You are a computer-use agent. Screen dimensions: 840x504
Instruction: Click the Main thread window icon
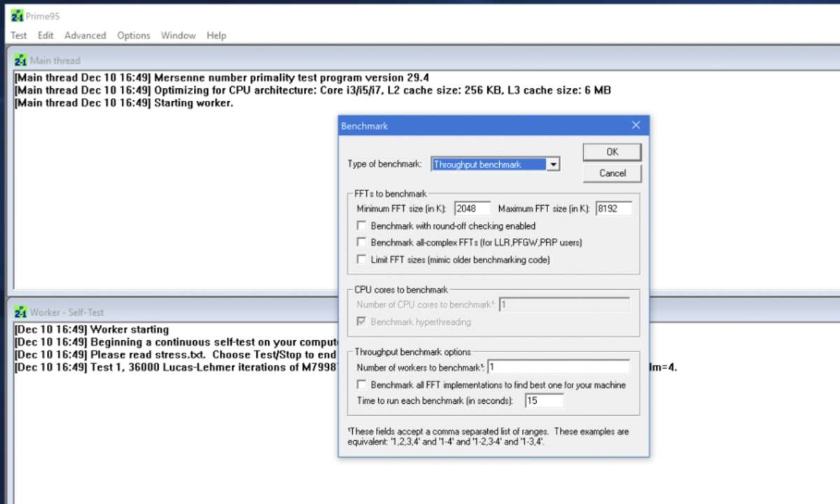20,60
